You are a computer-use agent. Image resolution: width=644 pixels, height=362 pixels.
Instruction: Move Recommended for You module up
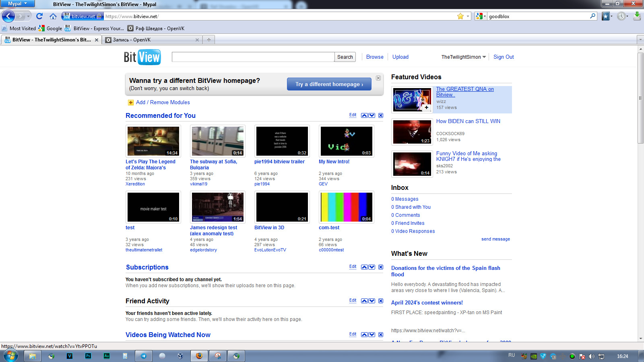click(x=364, y=115)
